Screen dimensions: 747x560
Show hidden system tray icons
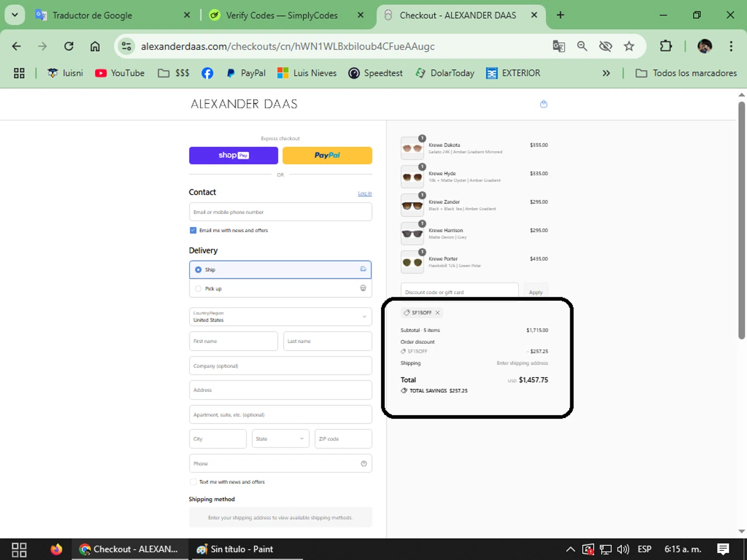[571, 549]
